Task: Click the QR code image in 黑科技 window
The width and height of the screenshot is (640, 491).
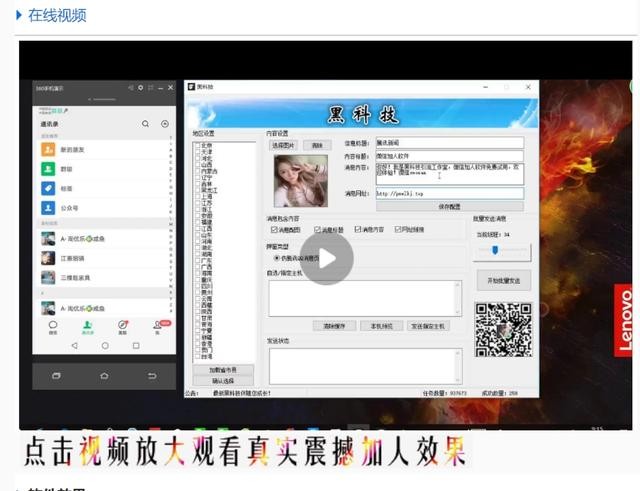Action: click(502, 329)
